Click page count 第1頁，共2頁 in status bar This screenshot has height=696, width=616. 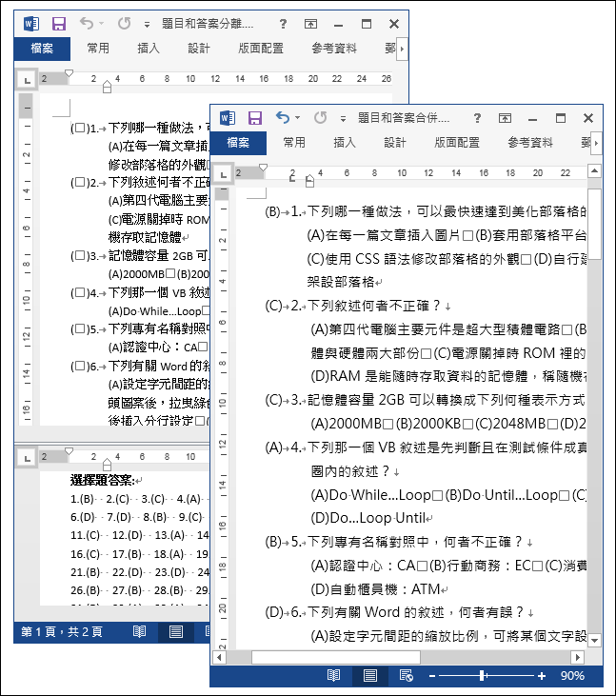pyautogui.click(x=62, y=631)
